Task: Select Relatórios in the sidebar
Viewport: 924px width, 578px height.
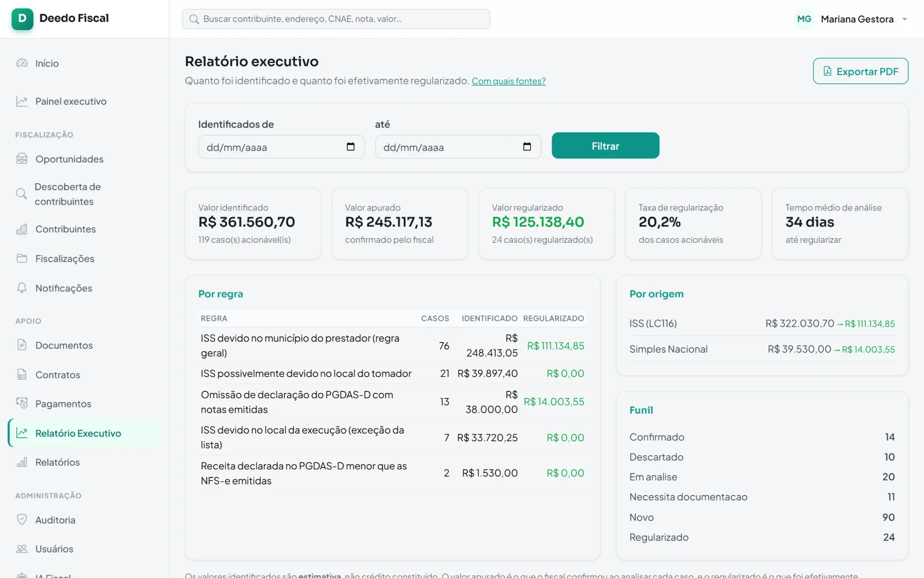Action: point(85,462)
